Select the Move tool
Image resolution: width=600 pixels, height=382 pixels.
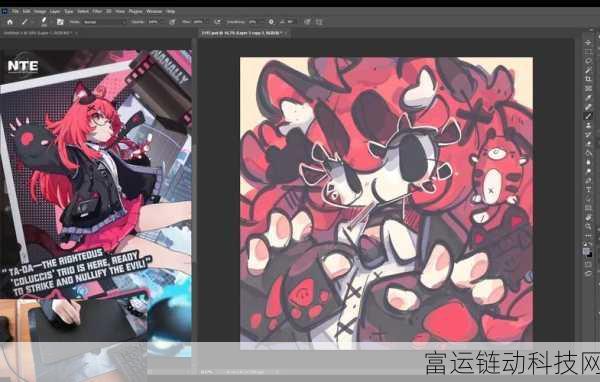[589, 43]
